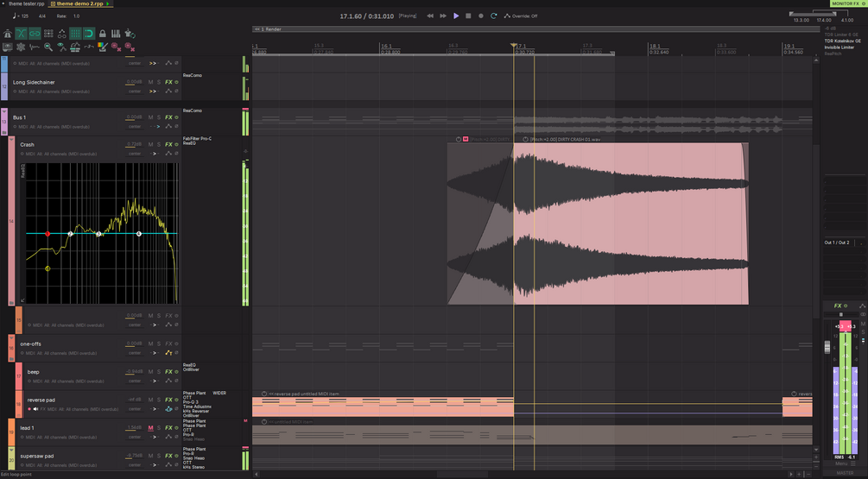
Task: Click the record-arm dot on reverse pad
Action: coord(29,409)
